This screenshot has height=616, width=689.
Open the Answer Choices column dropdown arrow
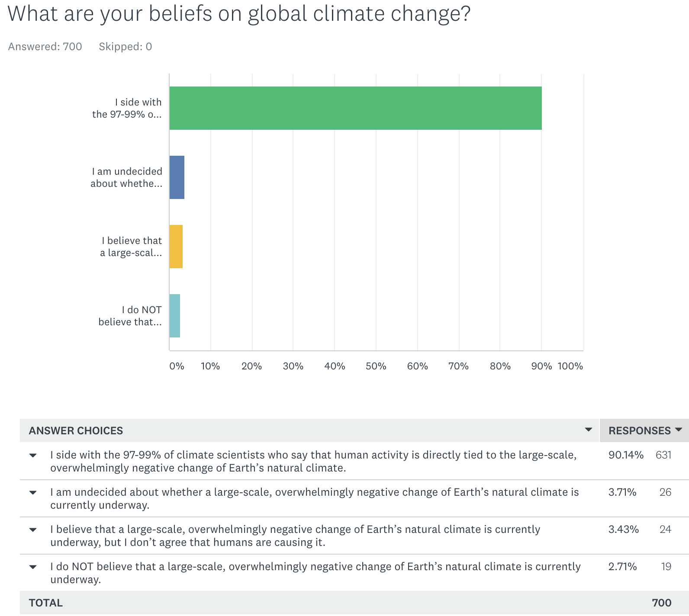(588, 430)
